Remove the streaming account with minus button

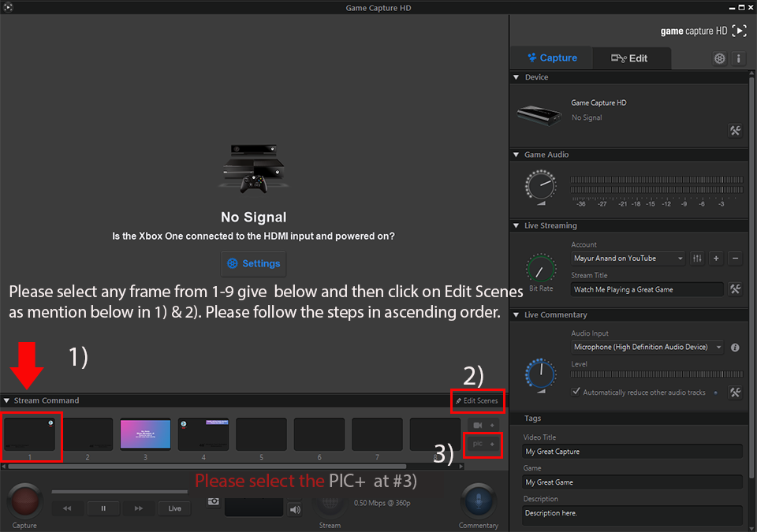pos(735,259)
